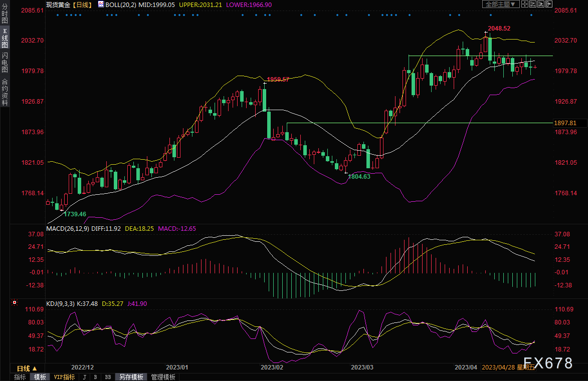The height and width of the screenshot is (381, 588).
Task: Click the 另存模板 button
Action: coord(131,377)
